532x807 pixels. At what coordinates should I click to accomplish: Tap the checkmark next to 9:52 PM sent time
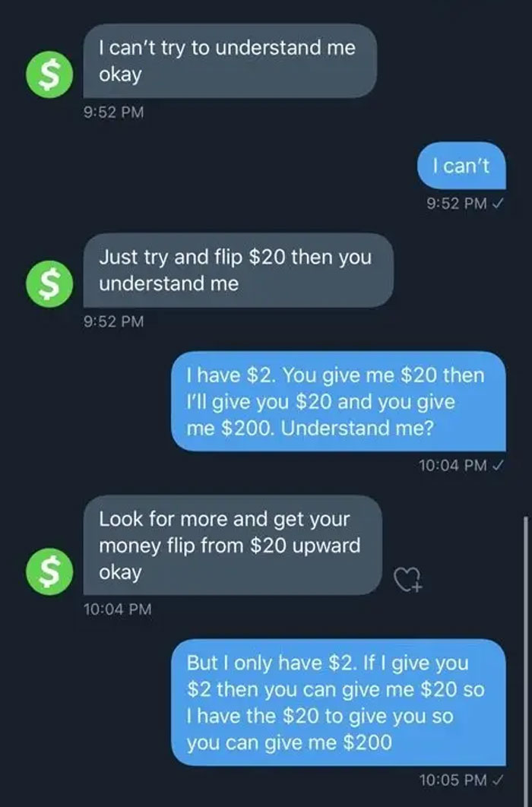point(498,204)
